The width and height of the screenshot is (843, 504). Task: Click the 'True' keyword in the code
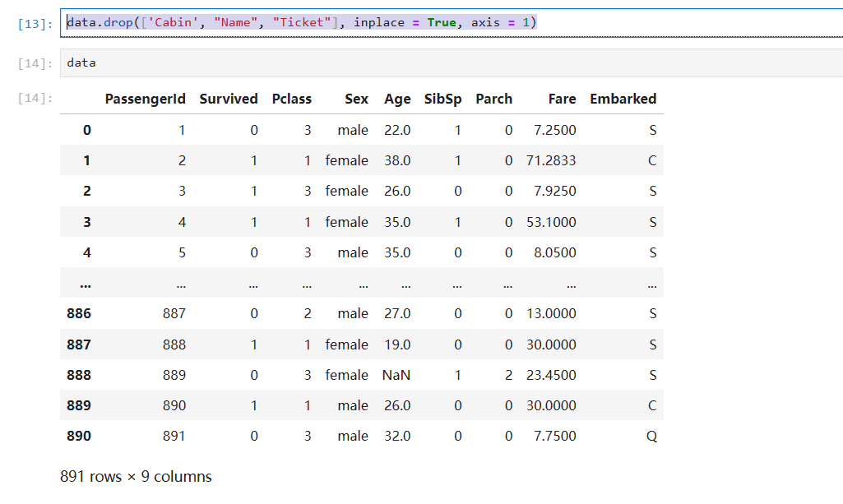(x=442, y=22)
